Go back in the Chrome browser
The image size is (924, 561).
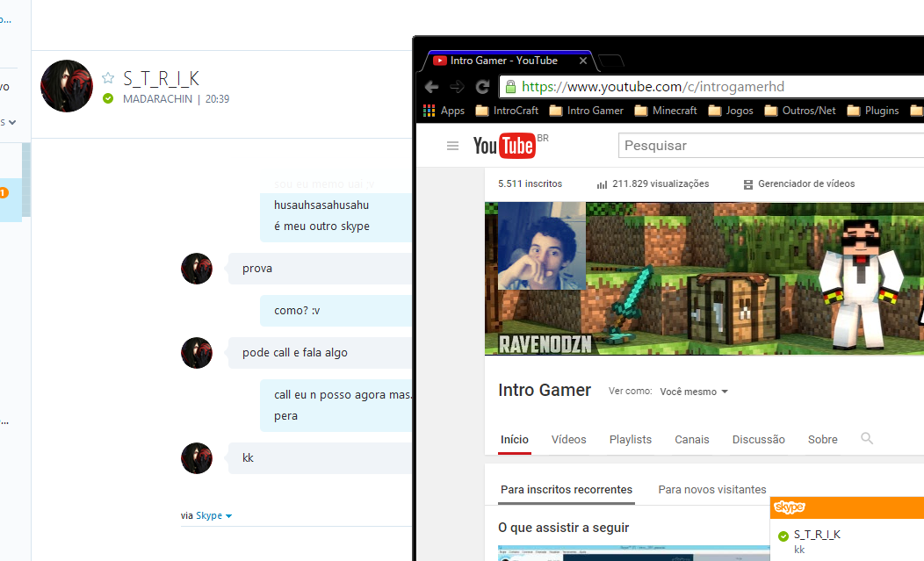click(431, 87)
